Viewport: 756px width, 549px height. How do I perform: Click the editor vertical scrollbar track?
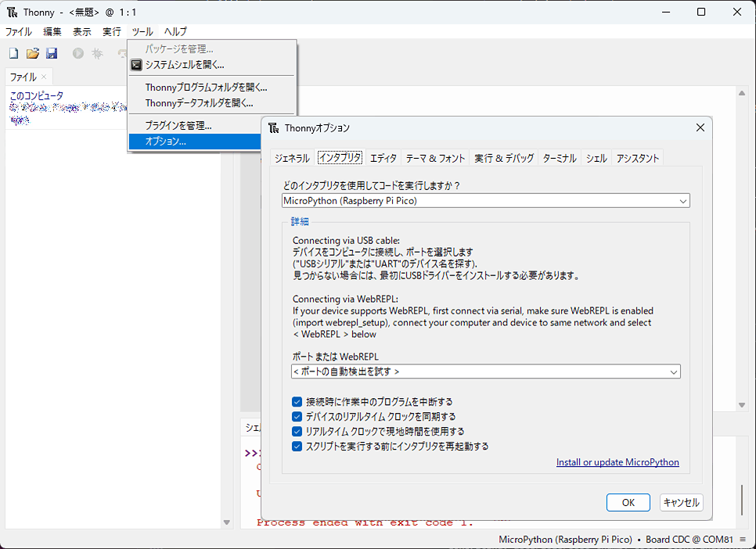pos(743,249)
